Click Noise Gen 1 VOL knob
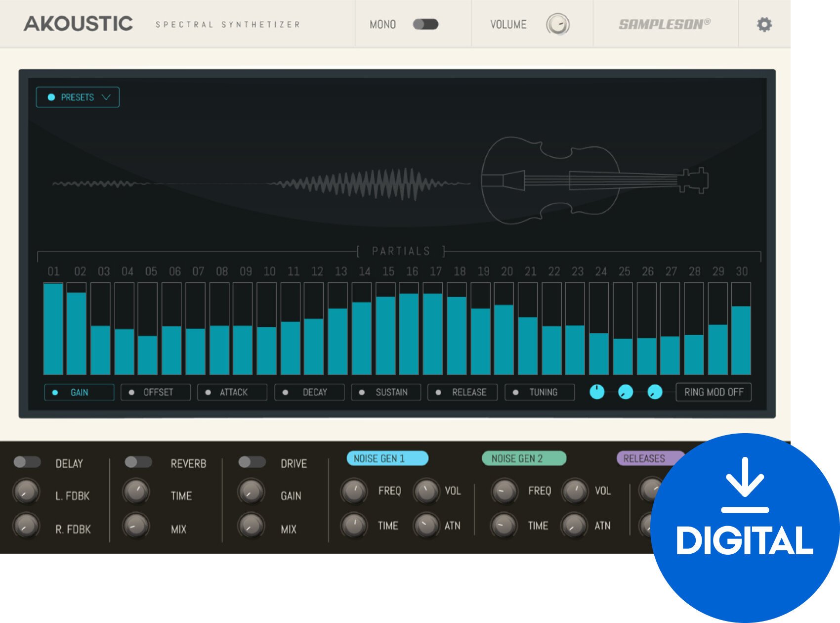Image resolution: width=840 pixels, height=623 pixels. pos(426,491)
